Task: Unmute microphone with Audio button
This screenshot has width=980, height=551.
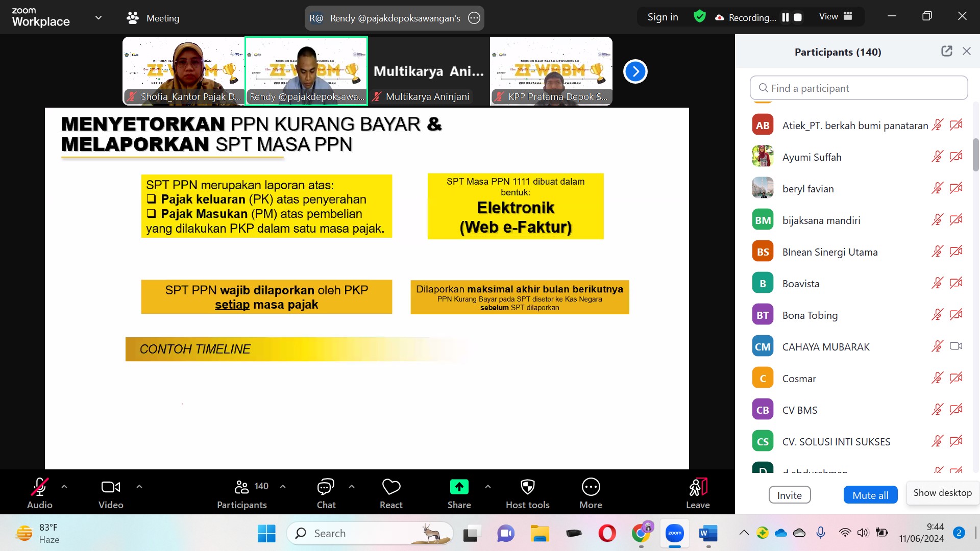Action: (x=40, y=487)
